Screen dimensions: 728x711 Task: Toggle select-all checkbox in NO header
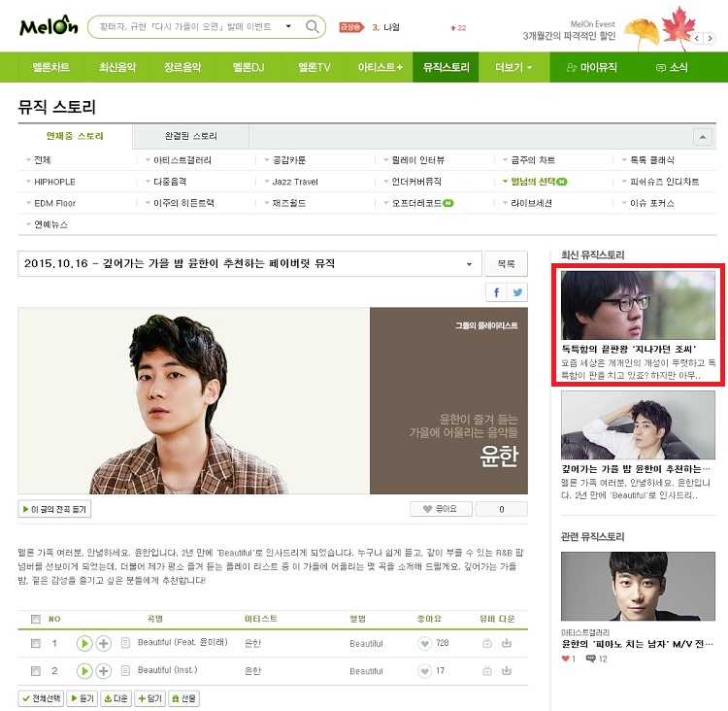(36, 619)
